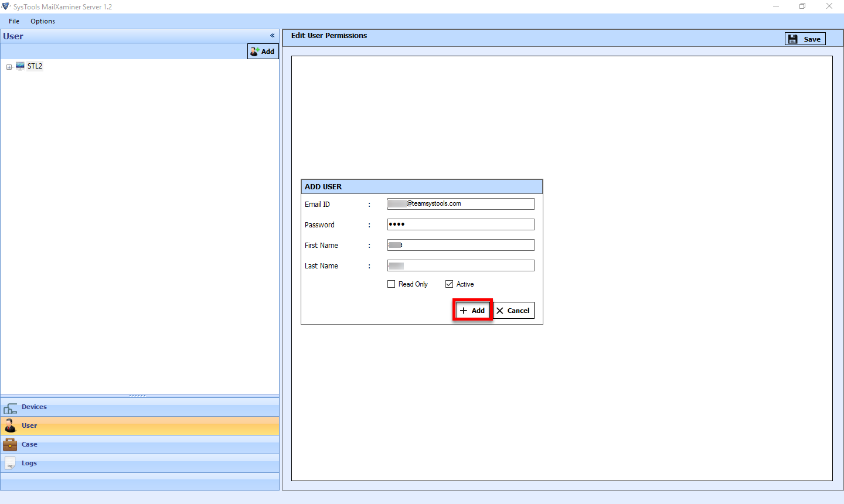
Task: Cancel the Add User dialog
Action: click(x=513, y=311)
